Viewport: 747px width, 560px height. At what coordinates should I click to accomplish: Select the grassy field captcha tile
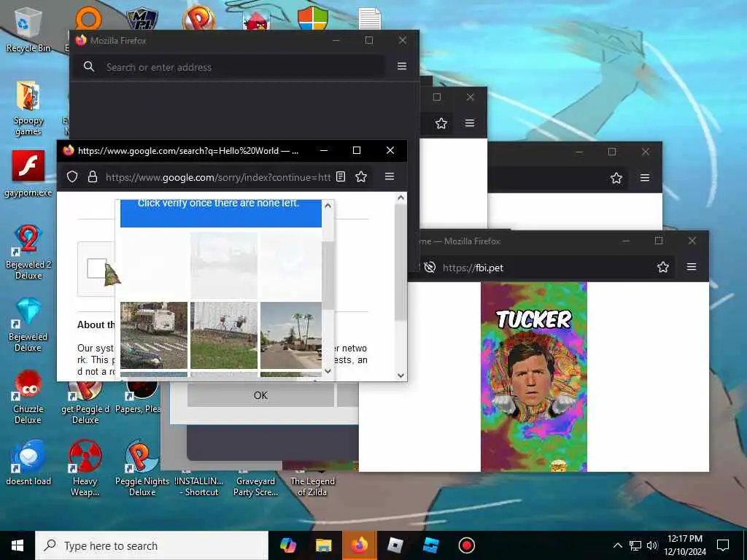click(224, 335)
